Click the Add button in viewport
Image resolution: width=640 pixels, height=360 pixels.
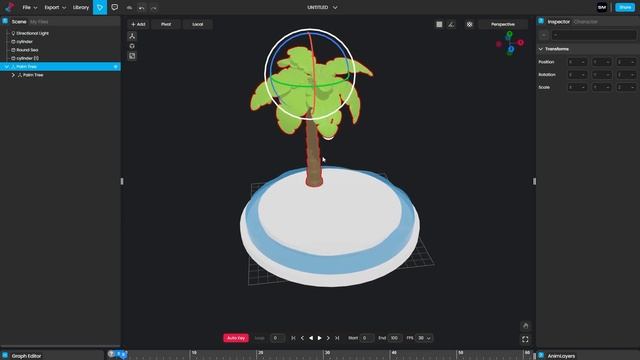[138, 24]
